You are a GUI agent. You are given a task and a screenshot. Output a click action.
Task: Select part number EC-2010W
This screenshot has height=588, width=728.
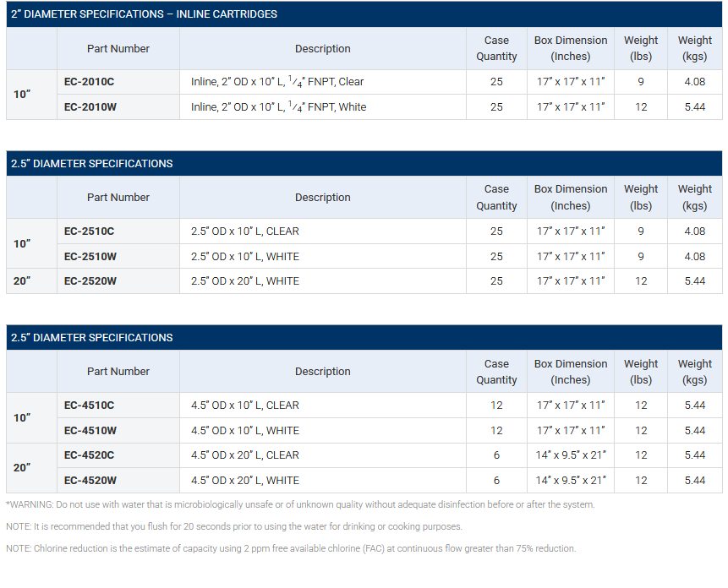90,107
